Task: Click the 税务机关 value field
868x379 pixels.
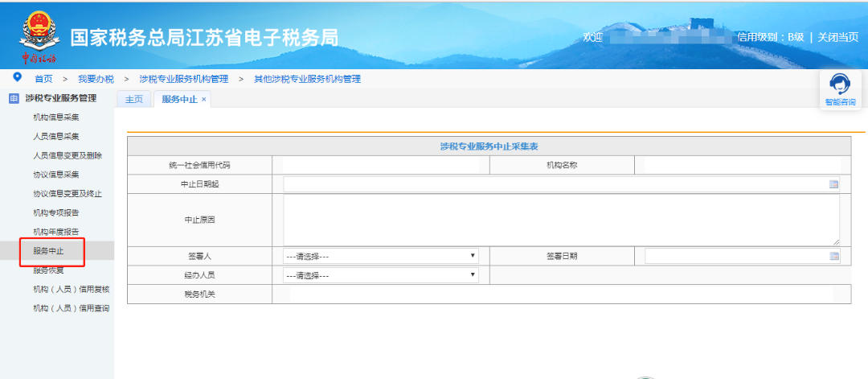Action: 561,295
